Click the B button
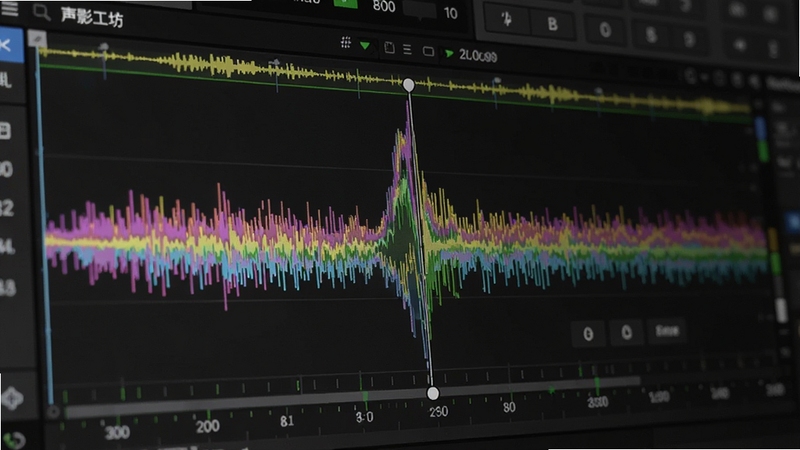Viewport: 800px width, 450px height. coord(552,24)
